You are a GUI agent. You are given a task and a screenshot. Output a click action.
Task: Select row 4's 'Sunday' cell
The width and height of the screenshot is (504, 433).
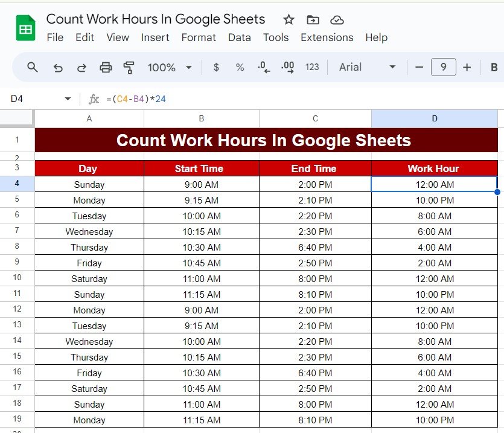coord(89,184)
